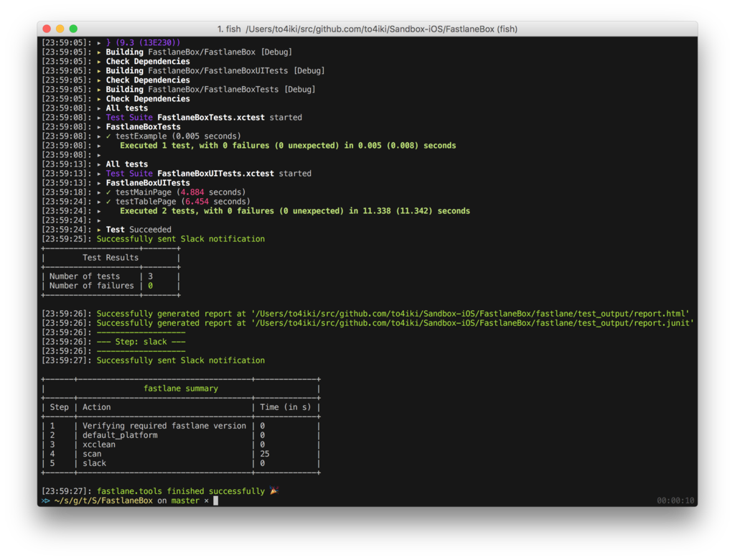The height and width of the screenshot is (560, 735).
Task: Click 'Successfully sent Slack notification' at 23:59:27
Action: click(x=180, y=360)
